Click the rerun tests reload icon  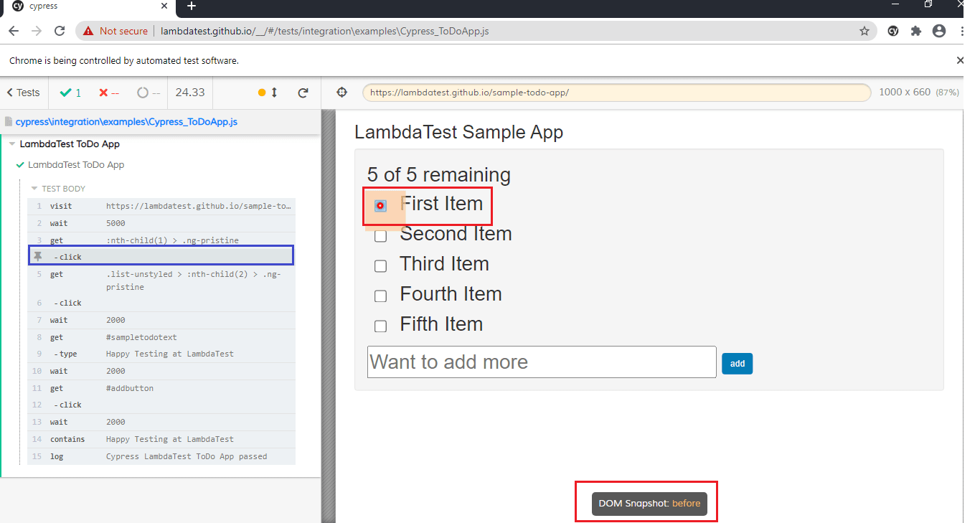(x=303, y=93)
